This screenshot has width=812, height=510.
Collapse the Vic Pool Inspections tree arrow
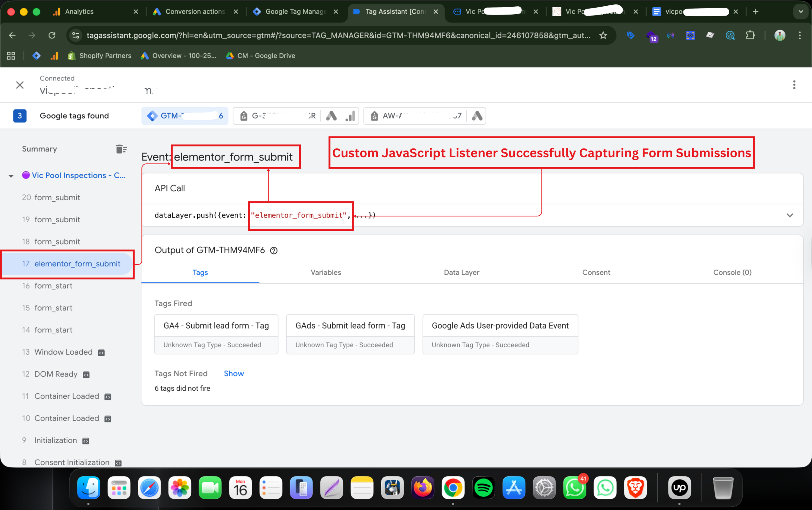pyautogui.click(x=11, y=176)
